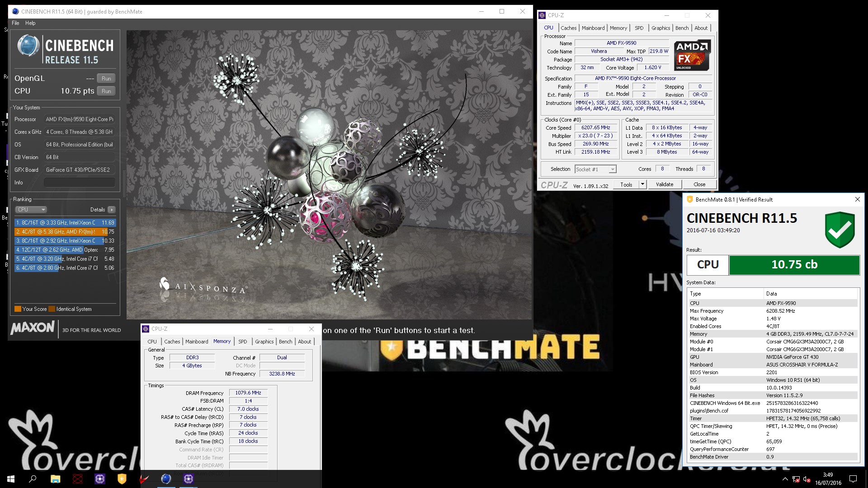Switch to CPU tab in Memory CPU-Z window

point(152,342)
